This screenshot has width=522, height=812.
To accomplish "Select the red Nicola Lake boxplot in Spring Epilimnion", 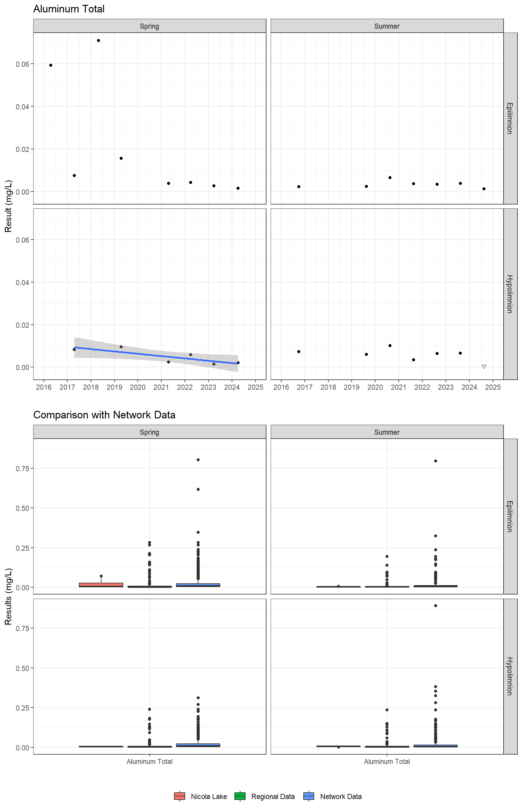I will coord(101,585).
